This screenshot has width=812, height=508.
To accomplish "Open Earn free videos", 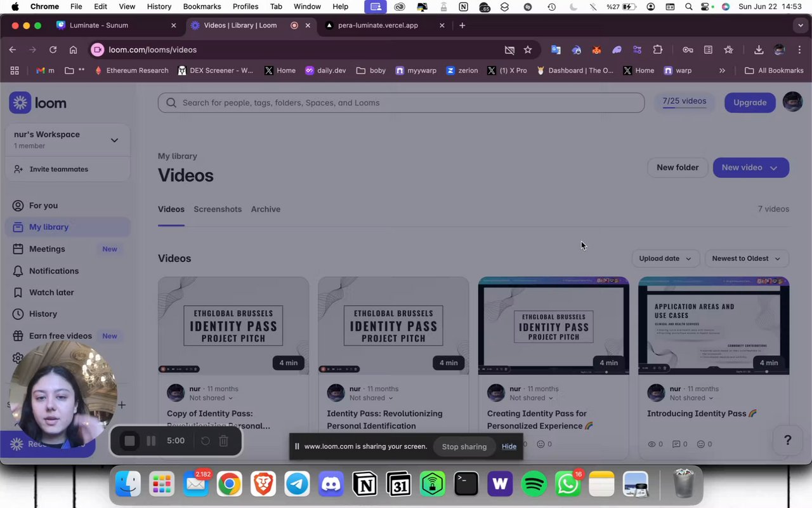I will click(x=60, y=336).
